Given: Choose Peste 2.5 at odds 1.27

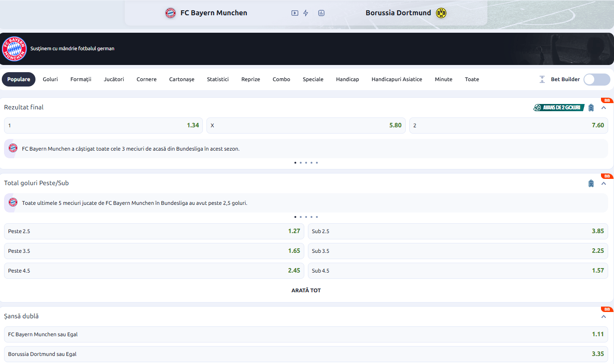Looking at the screenshot, I should point(154,231).
